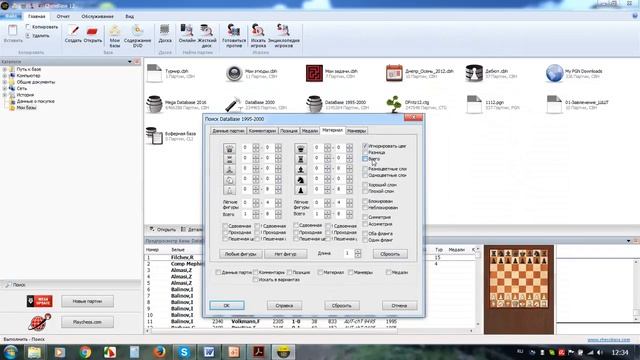The image size is (640, 360).
Task: Open the Содержание DVD ribbon icon
Action: tap(138, 36)
